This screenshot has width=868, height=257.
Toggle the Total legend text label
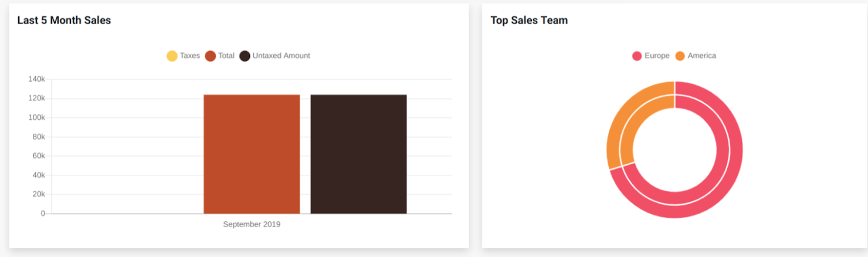pyautogui.click(x=226, y=56)
